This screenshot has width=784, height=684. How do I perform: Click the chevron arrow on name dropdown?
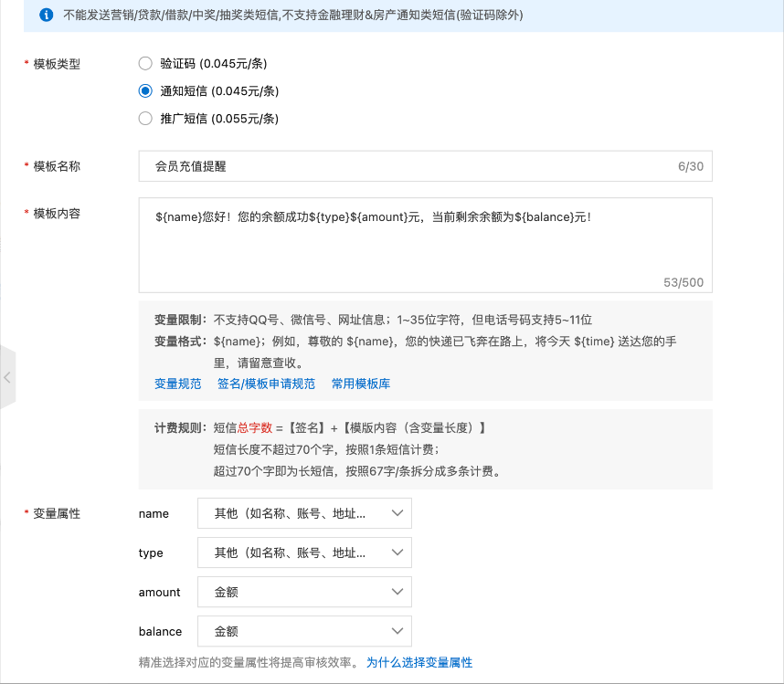point(397,513)
